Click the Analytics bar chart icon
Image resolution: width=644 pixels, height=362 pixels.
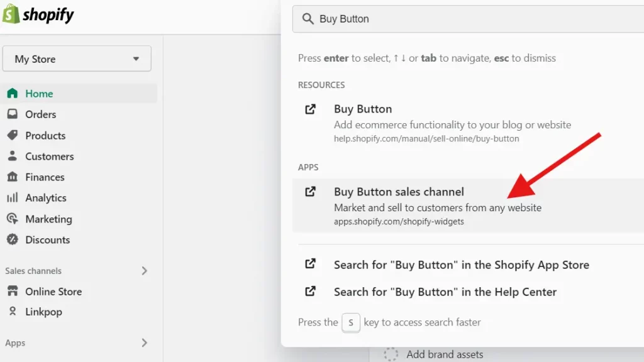tap(13, 197)
